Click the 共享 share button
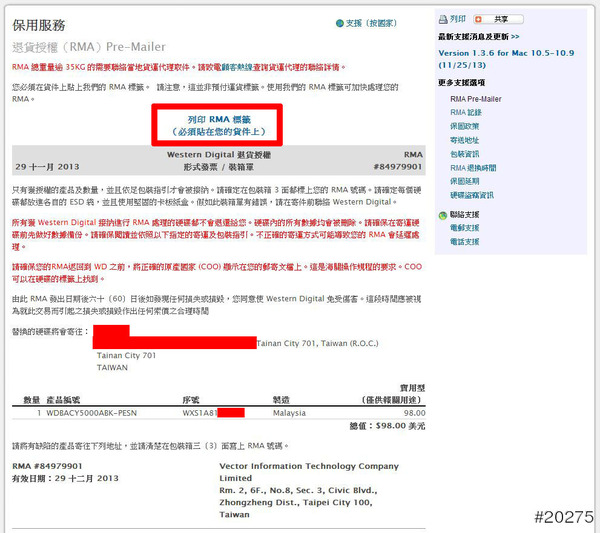Screen dimensions: 600x533 498,19
